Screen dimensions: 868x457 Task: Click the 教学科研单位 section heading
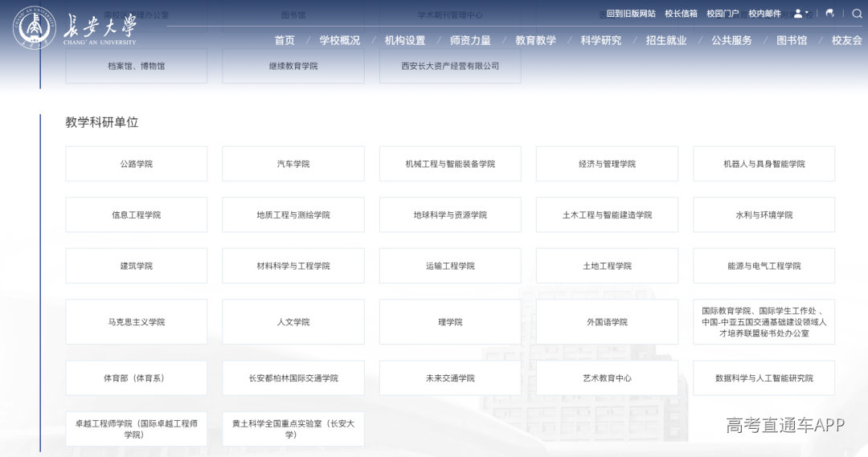pyautogui.click(x=102, y=122)
